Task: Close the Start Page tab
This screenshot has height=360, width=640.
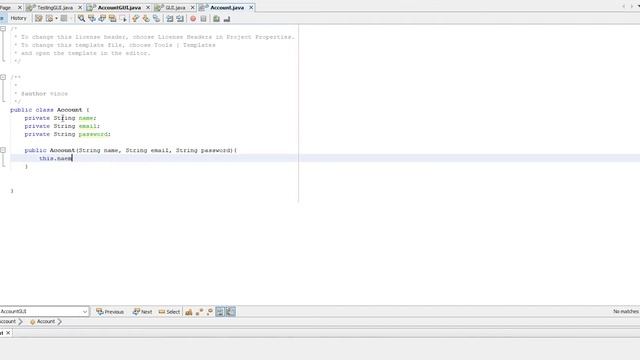Action: (x=19, y=7)
